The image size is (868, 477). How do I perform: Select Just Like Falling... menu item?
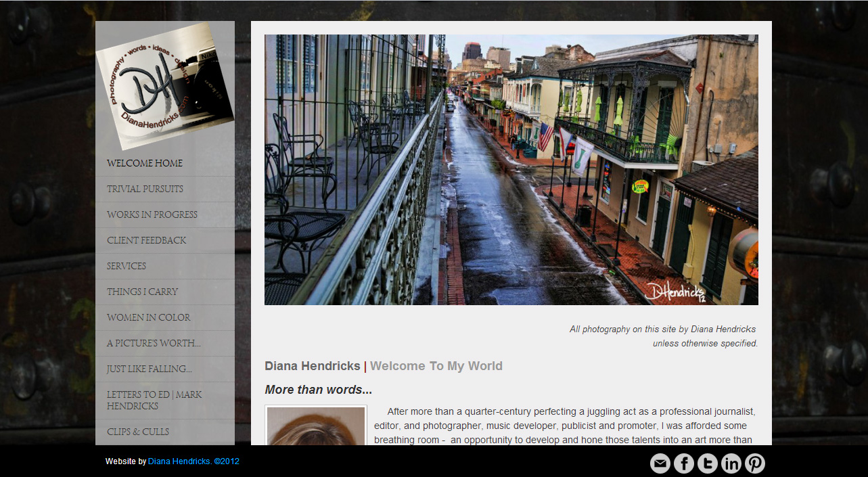click(149, 369)
